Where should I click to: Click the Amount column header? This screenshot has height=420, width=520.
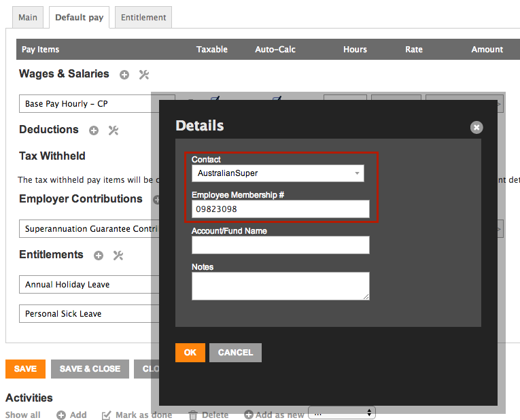pos(487,50)
